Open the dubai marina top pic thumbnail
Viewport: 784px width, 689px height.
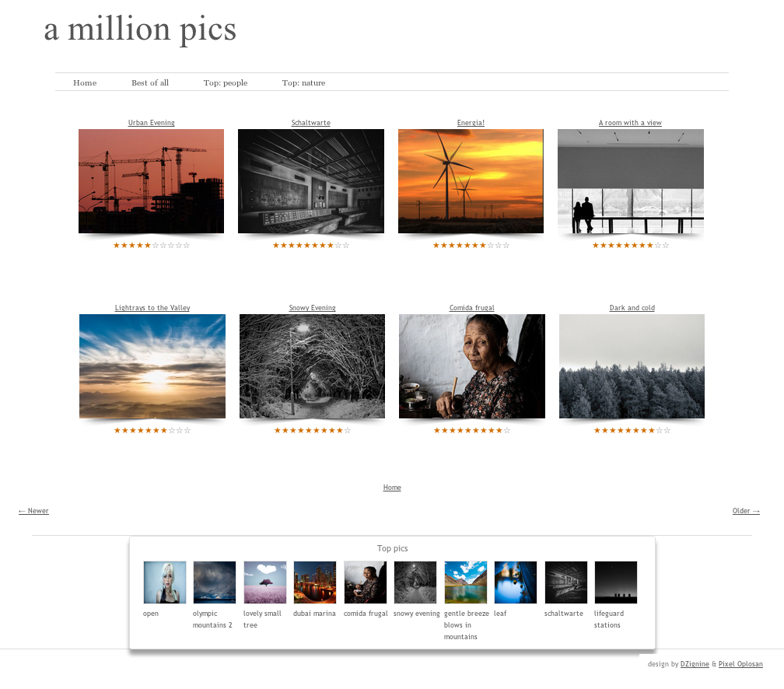[x=314, y=582]
